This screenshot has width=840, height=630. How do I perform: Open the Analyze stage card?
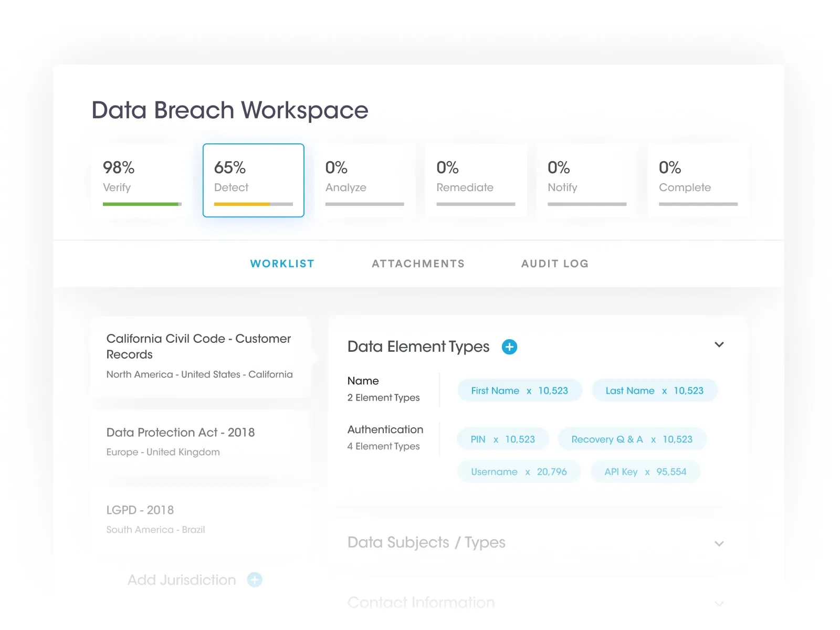click(364, 180)
